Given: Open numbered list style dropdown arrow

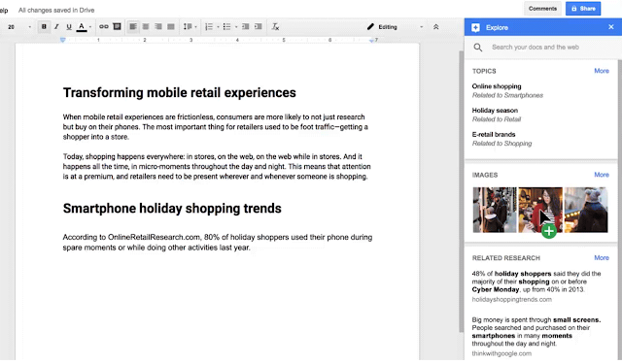Looking at the screenshot, I should (218, 27).
